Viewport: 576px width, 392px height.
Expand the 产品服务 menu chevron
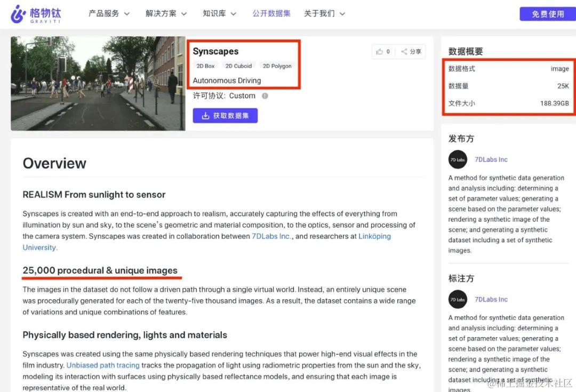[x=127, y=14]
